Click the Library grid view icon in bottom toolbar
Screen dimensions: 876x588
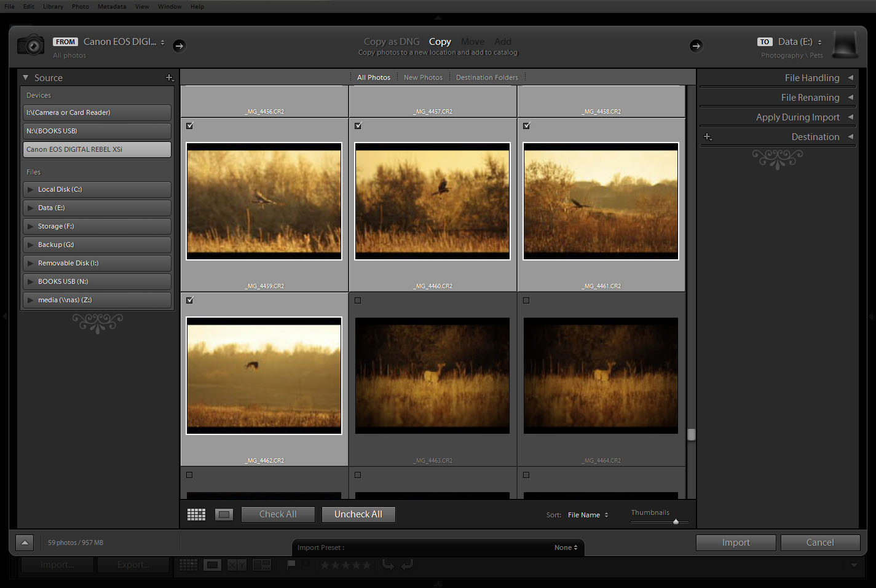(x=188, y=565)
